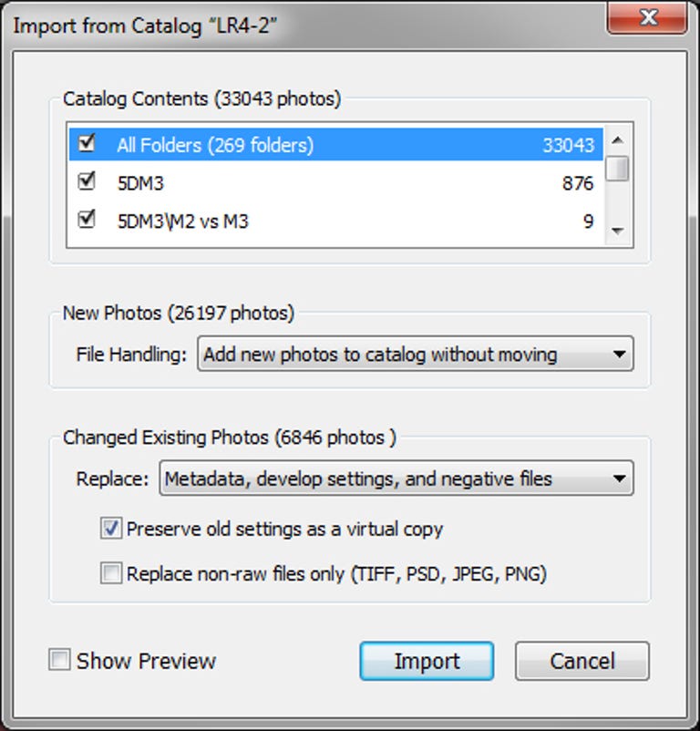
Task: Enable the Show Preview checkbox
Action: pos(59,661)
